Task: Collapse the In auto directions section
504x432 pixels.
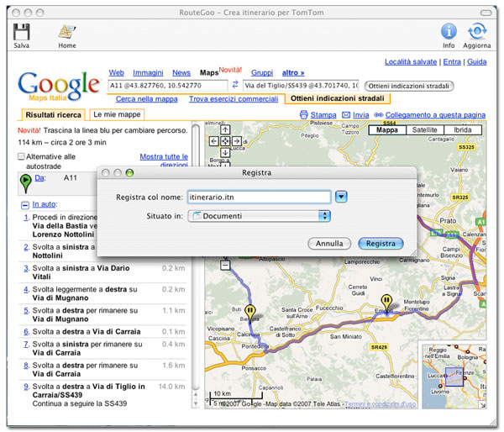Action: (x=25, y=205)
